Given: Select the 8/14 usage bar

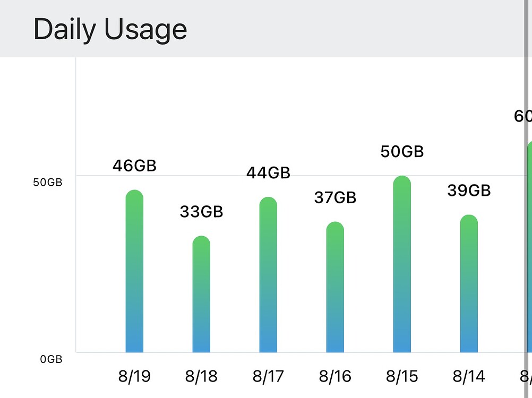Looking at the screenshot, I should point(469,284).
